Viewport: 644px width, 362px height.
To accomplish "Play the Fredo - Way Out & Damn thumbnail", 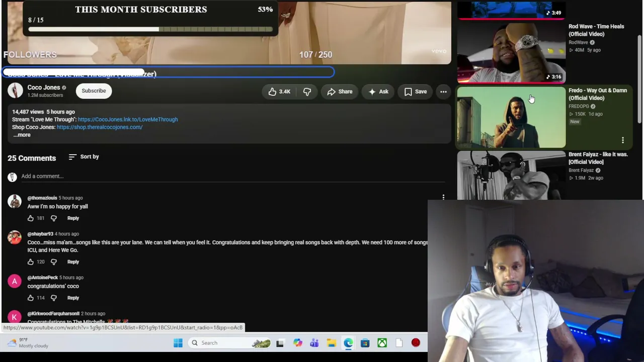I will pos(511,117).
